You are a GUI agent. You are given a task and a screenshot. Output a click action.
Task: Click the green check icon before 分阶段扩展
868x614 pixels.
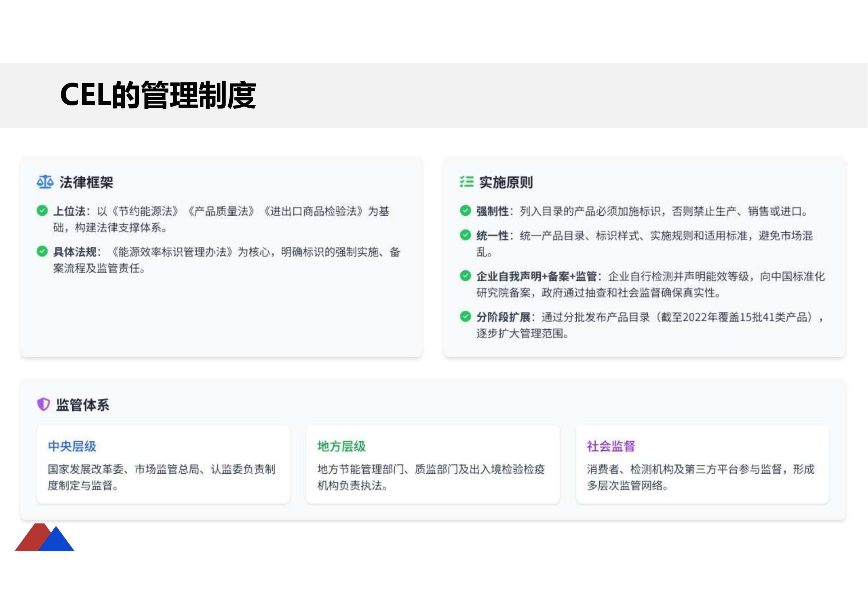tap(465, 316)
